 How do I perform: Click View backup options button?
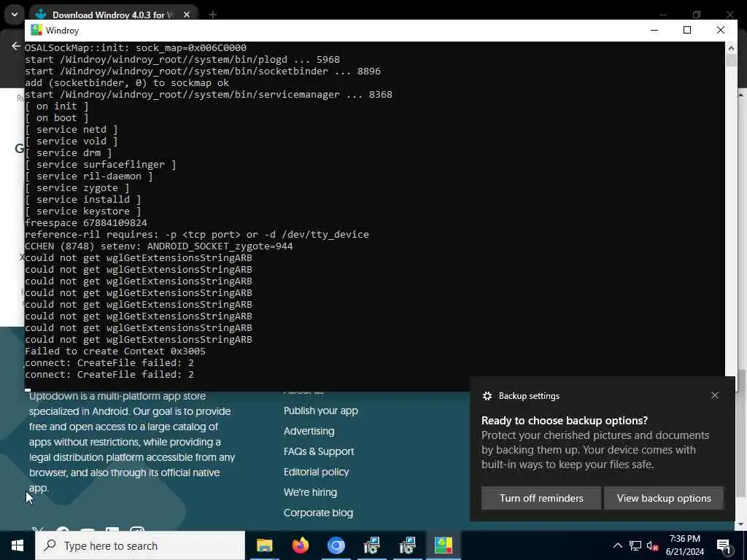tap(664, 498)
